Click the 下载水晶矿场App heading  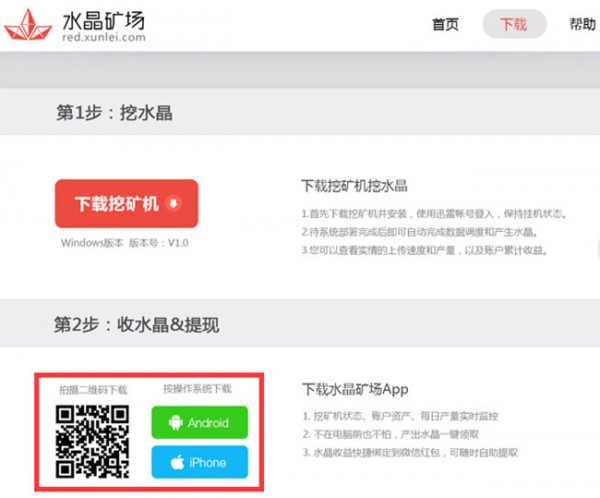355,389
